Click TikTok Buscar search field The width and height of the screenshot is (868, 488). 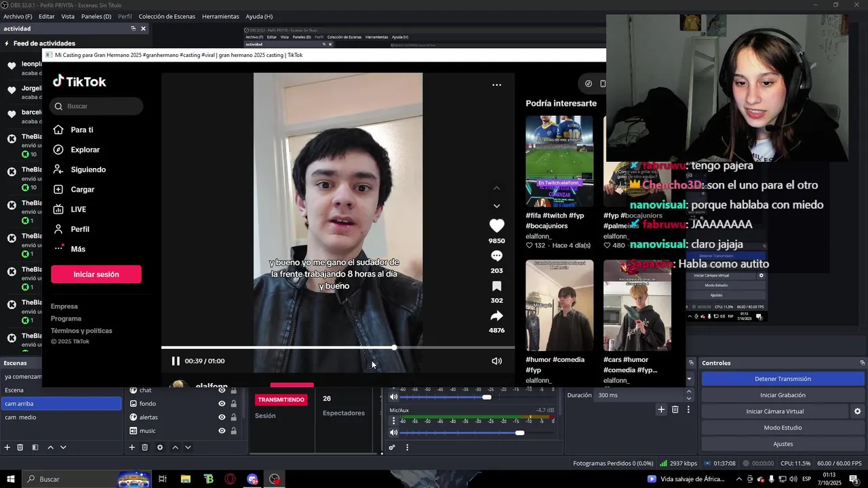tap(96, 106)
